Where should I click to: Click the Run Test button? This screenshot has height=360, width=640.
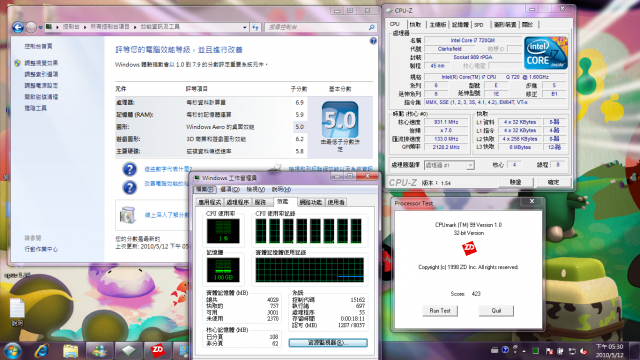coord(440,311)
